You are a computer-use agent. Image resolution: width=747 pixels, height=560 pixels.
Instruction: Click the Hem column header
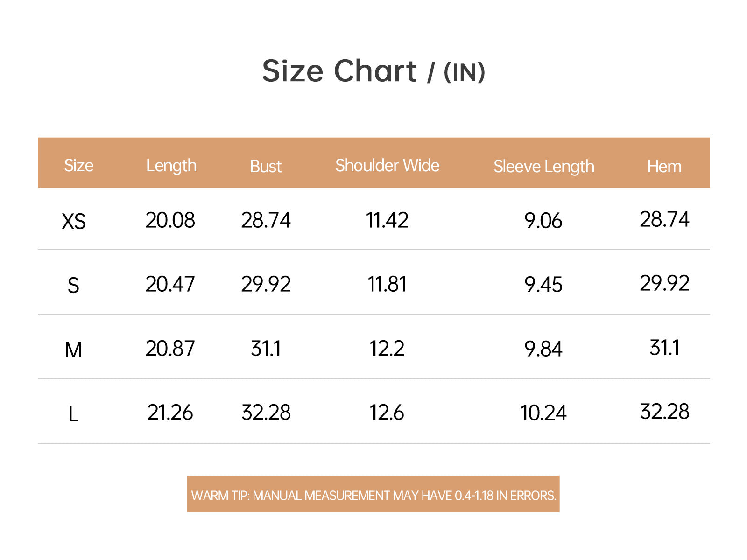(664, 167)
